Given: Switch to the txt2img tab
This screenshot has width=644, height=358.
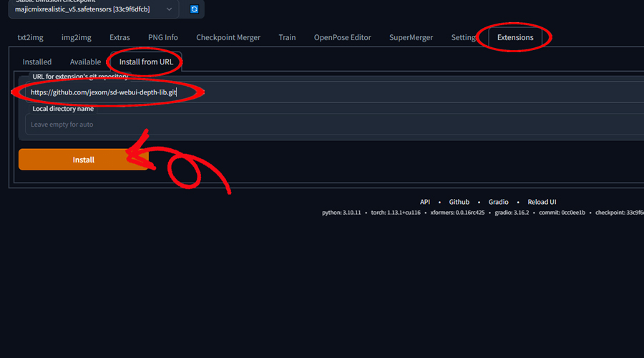Looking at the screenshot, I should [x=30, y=37].
